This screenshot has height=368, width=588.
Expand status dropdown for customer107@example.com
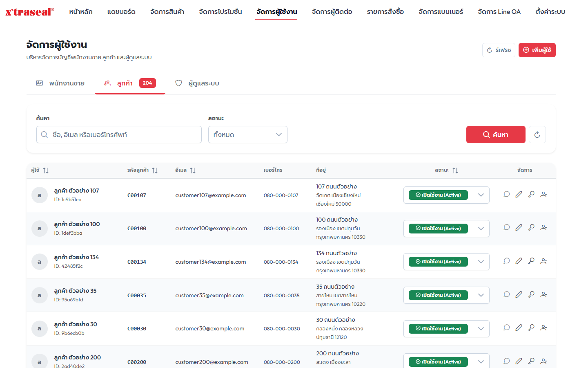click(x=481, y=195)
